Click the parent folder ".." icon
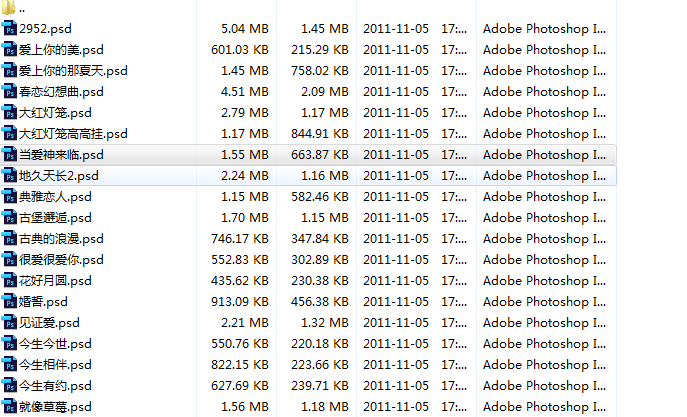Screen dimensions: 687x417 click(x=10, y=8)
